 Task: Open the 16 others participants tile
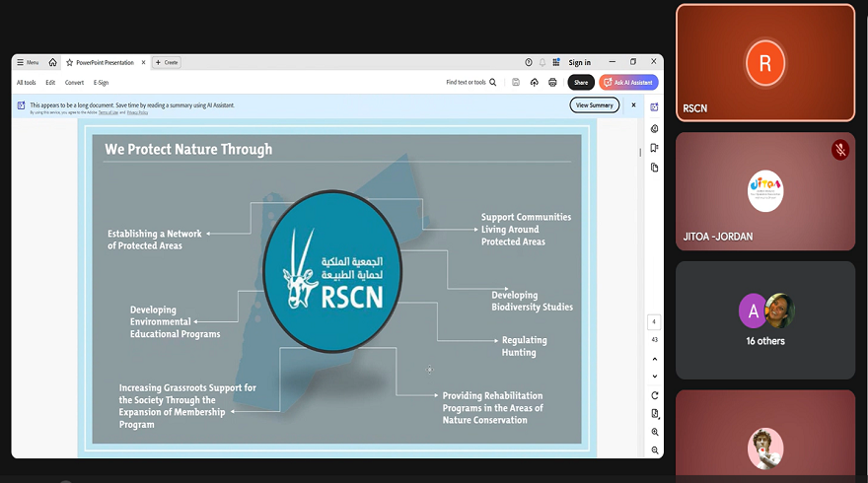765,320
